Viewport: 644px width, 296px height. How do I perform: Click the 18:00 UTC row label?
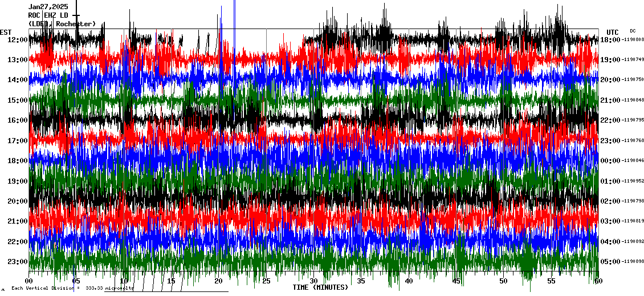tap(610, 39)
